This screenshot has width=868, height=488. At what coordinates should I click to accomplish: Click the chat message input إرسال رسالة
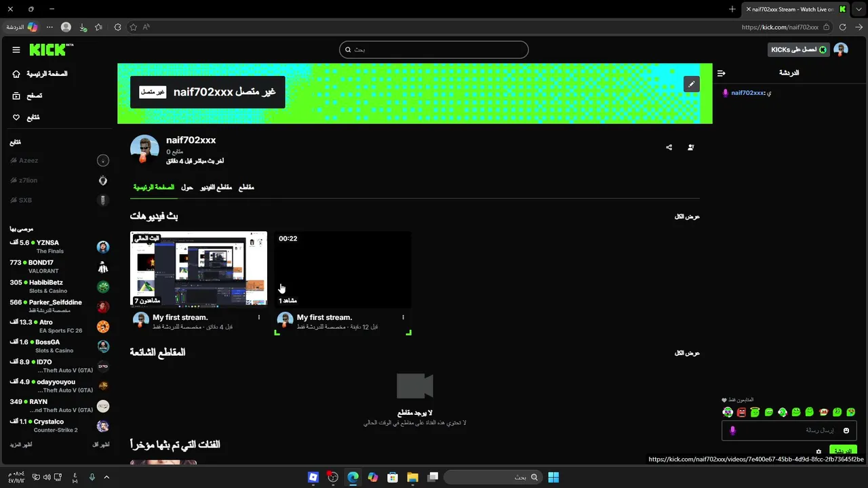[789, 430]
